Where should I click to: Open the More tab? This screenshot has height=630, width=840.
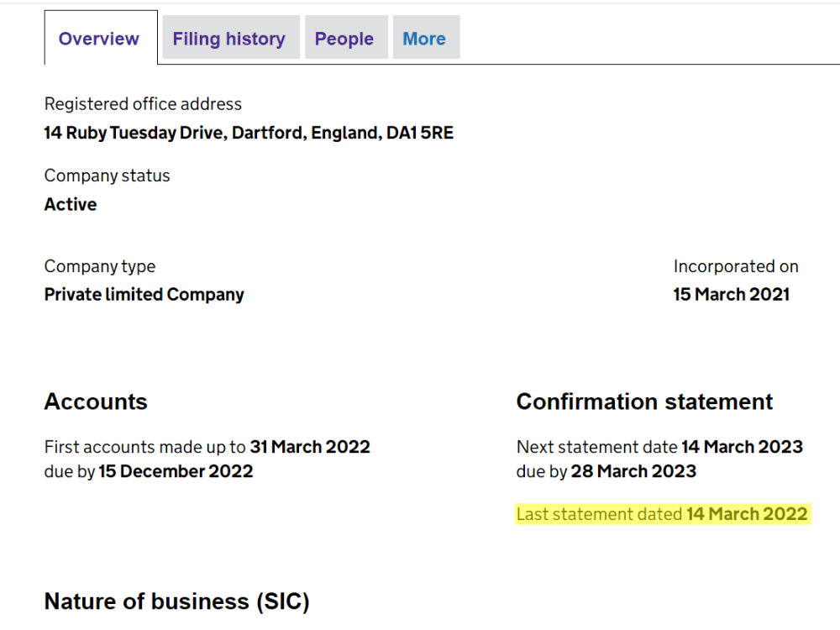point(425,38)
